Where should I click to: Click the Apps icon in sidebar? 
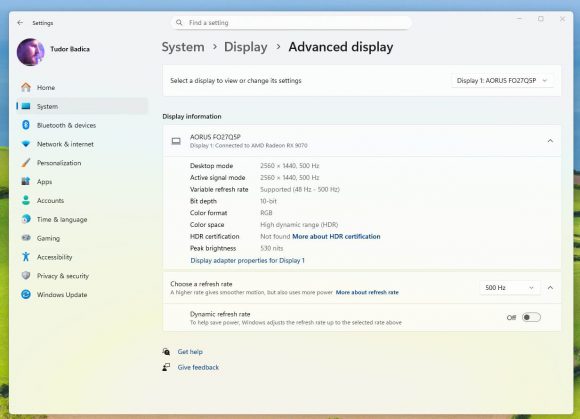coord(26,181)
